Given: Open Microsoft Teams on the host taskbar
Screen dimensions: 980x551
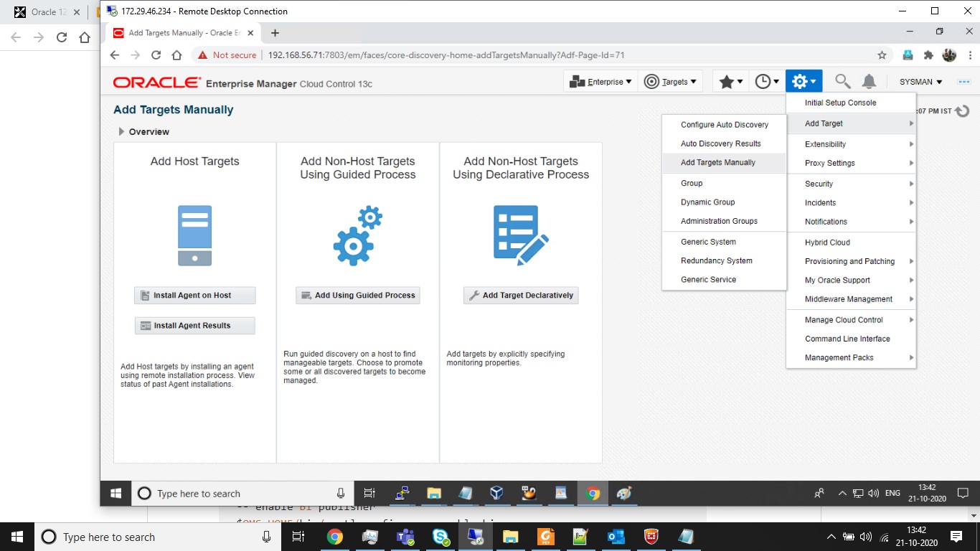Looking at the screenshot, I should (x=405, y=537).
